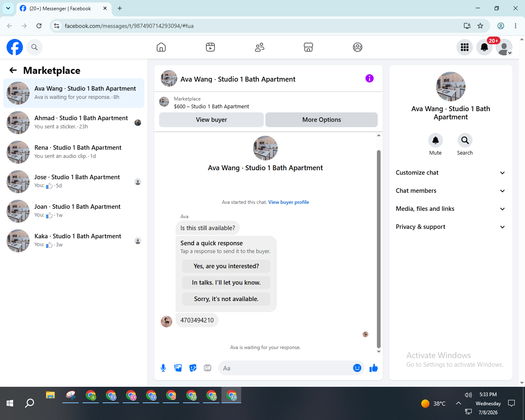This screenshot has width=525, height=420.
Task: Reload the page with the browser refresh icon
Action: click(39, 26)
